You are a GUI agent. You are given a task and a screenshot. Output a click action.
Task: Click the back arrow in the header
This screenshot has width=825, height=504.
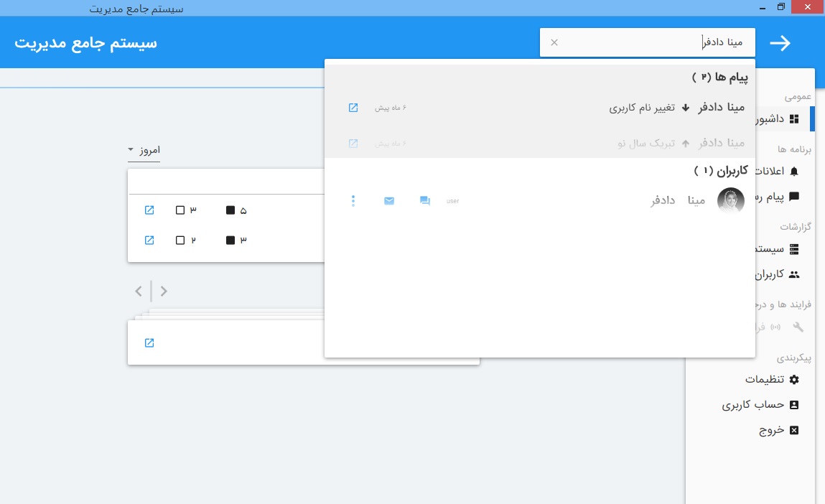pos(780,43)
